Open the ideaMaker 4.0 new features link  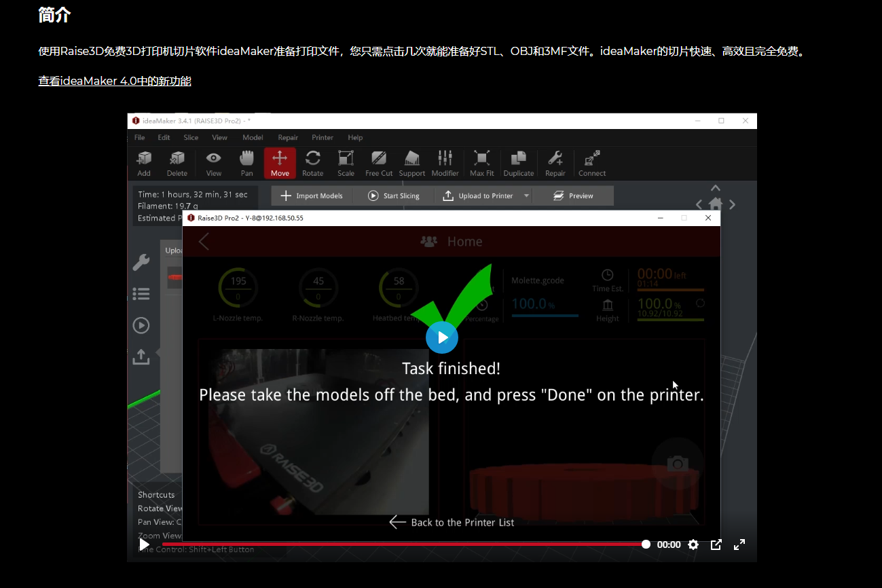(x=115, y=81)
